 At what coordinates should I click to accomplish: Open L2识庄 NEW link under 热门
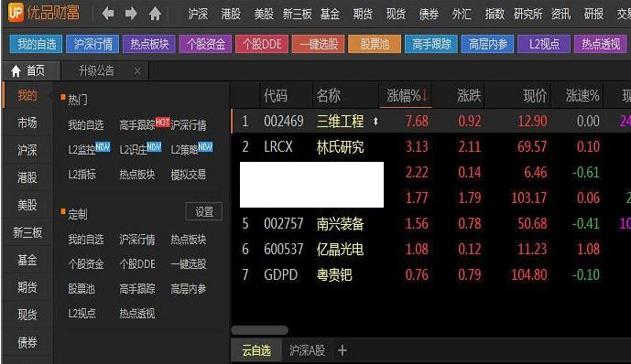(140, 149)
